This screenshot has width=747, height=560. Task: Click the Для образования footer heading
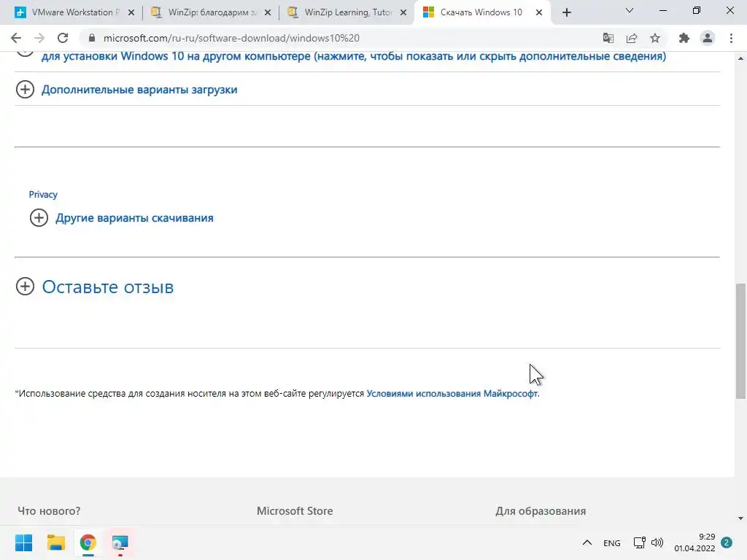click(x=541, y=511)
